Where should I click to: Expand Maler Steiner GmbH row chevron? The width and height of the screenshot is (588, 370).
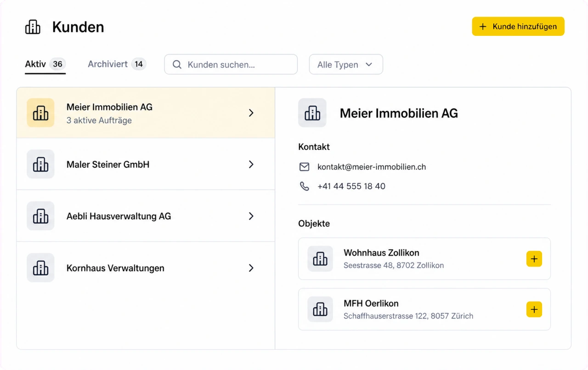tap(251, 164)
